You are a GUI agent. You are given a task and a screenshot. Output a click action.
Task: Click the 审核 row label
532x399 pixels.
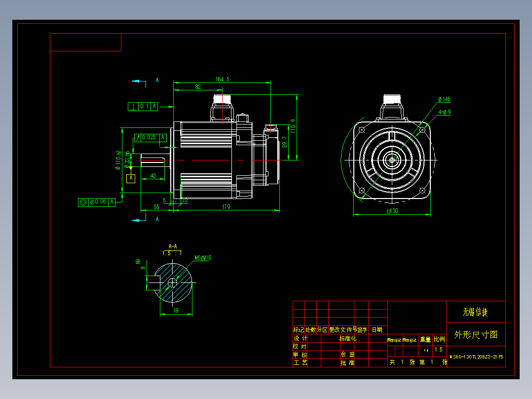(300, 355)
